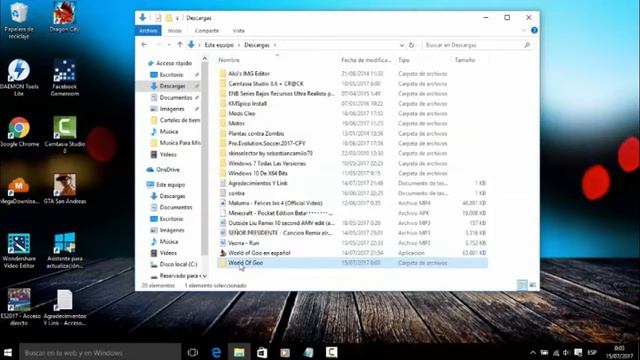
Task: Open Facebook Gameroom desktop shortcut
Action: (64, 78)
